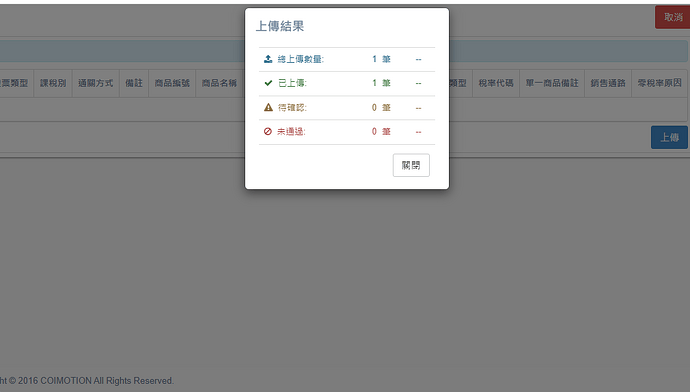Viewport: 690px width, 392px height.
Task: Close the upload result dialog with 關閉
Action: [411, 165]
